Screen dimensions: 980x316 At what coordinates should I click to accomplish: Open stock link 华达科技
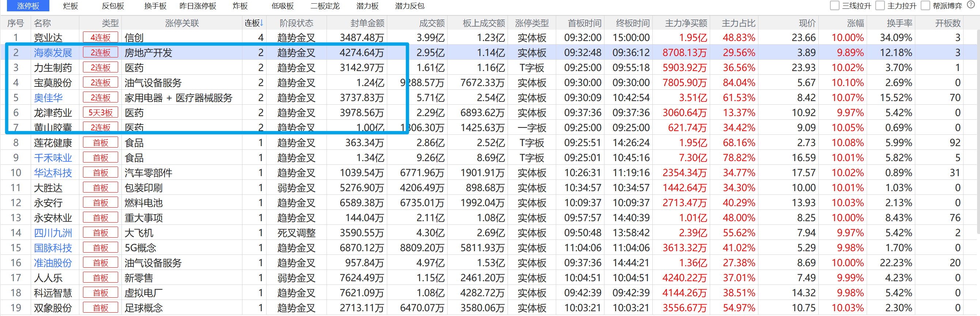(53, 172)
